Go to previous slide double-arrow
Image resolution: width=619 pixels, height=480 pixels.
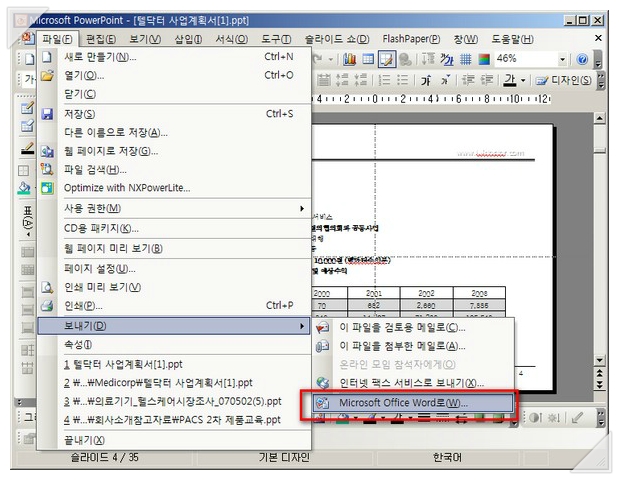click(x=599, y=372)
